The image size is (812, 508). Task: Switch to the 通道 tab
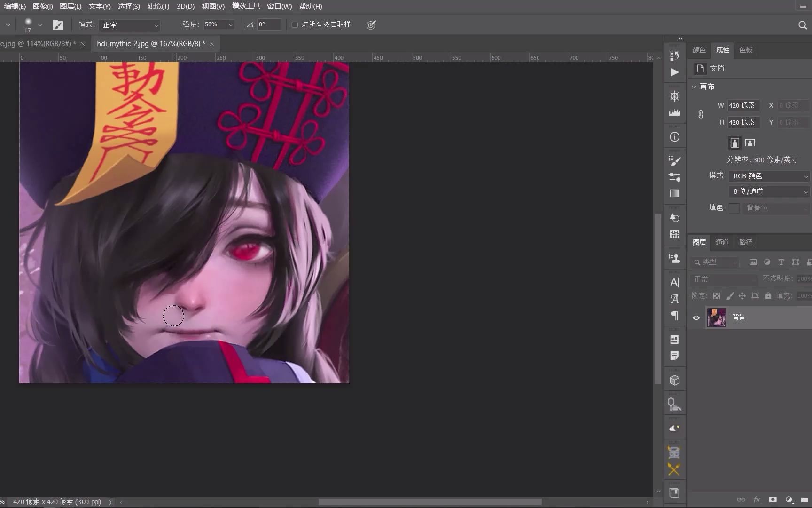(x=722, y=242)
